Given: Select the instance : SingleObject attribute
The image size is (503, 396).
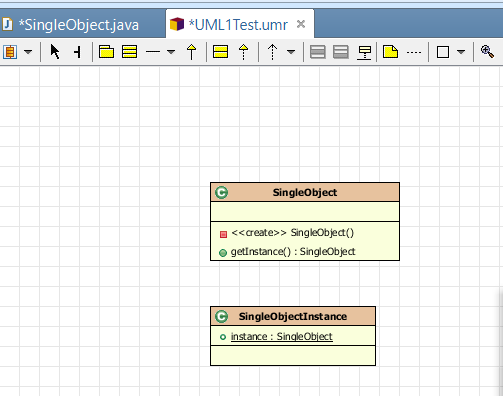Looking at the screenshot, I should click(x=282, y=337).
